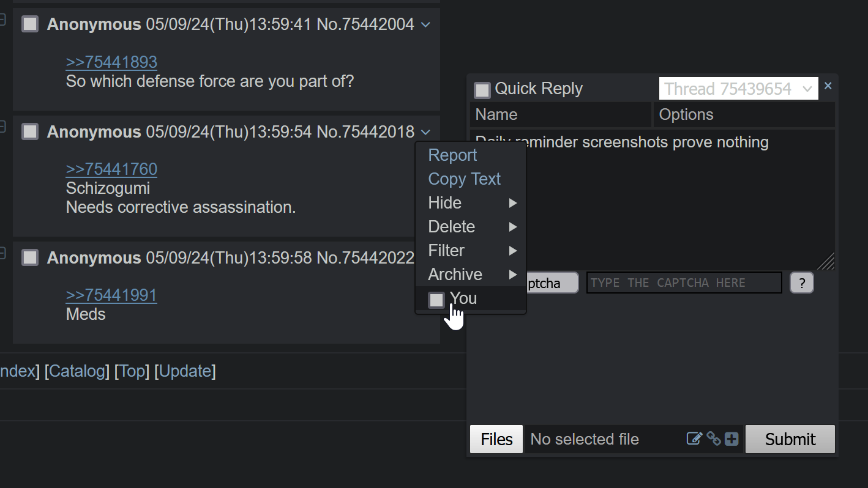Click the chain link URL icon

click(x=713, y=438)
